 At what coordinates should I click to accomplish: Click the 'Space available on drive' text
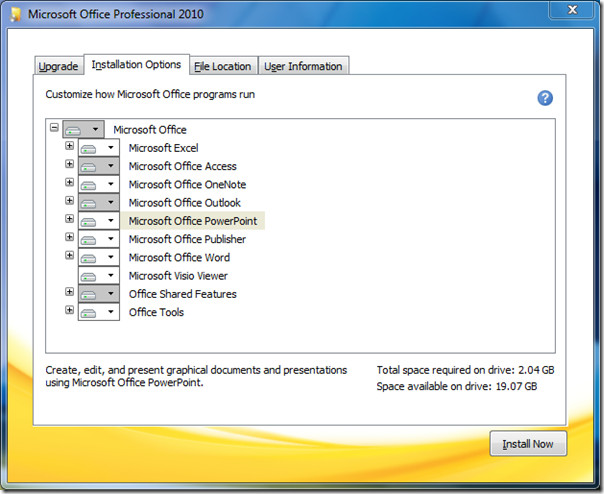point(456,386)
